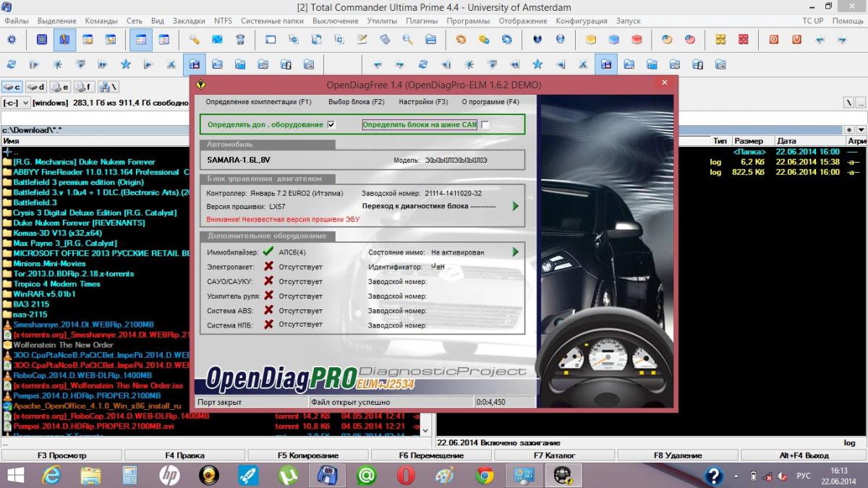
Task: Switch to drive f button
Action: (84, 87)
